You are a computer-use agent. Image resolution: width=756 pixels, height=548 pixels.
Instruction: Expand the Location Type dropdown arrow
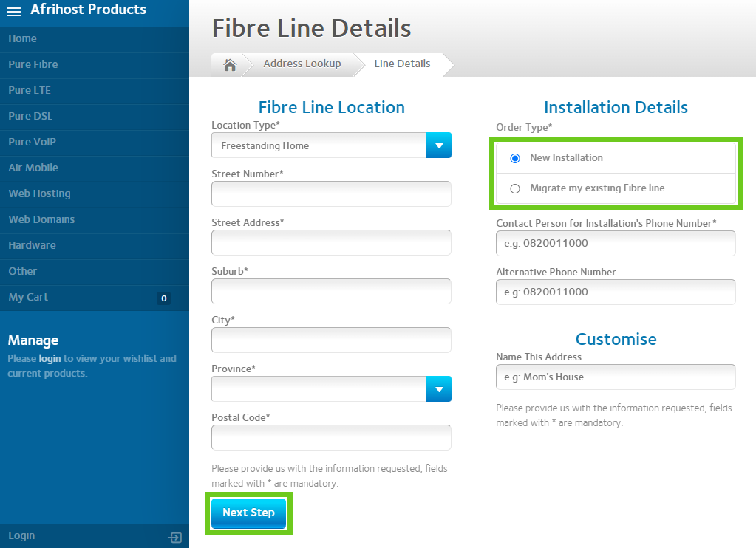pos(438,145)
